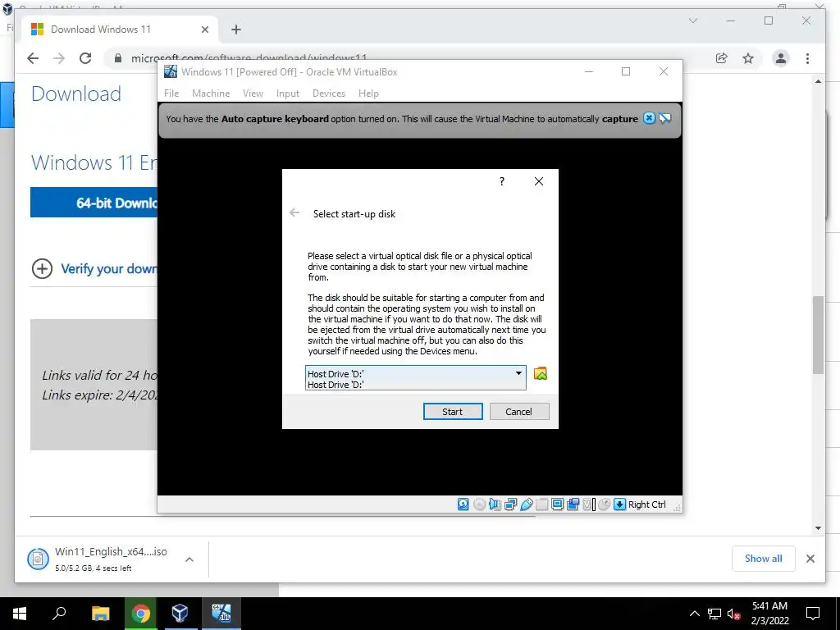Open Chrome's three-dot menu
The width and height of the screenshot is (840, 630).
click(x=807, y=58)
